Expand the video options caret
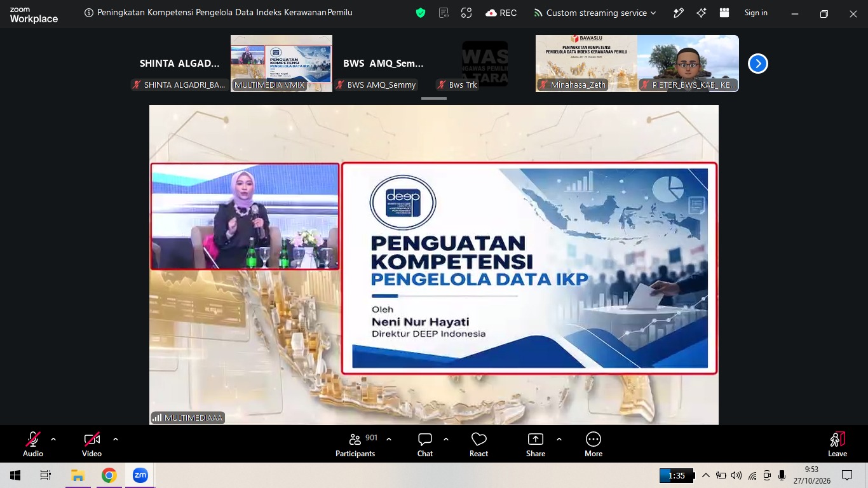 click(115, 438)
